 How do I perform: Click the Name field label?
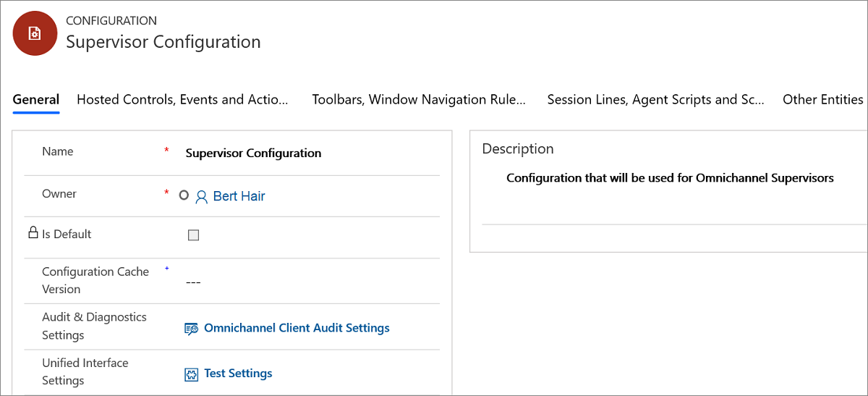click(58, 151)
